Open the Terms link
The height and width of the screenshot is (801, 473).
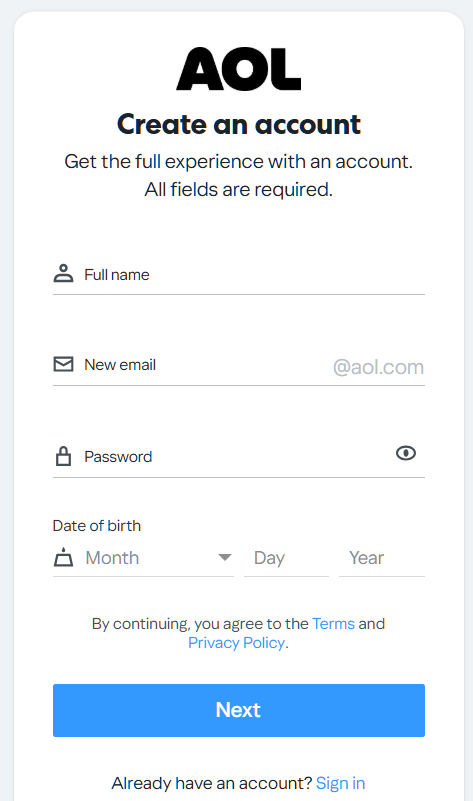coord(334,624)
